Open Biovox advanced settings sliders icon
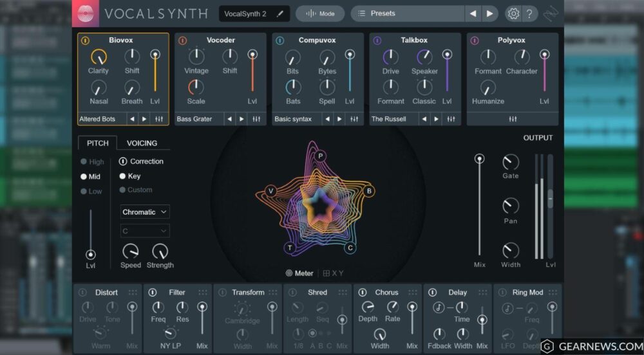 pyautogui.click(x=159, y=119)
